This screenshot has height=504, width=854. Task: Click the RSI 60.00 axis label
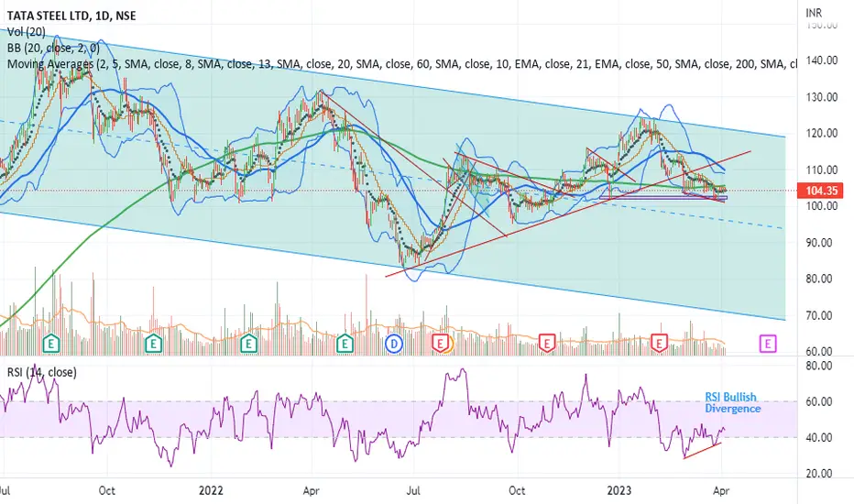(x=819, y=401)
